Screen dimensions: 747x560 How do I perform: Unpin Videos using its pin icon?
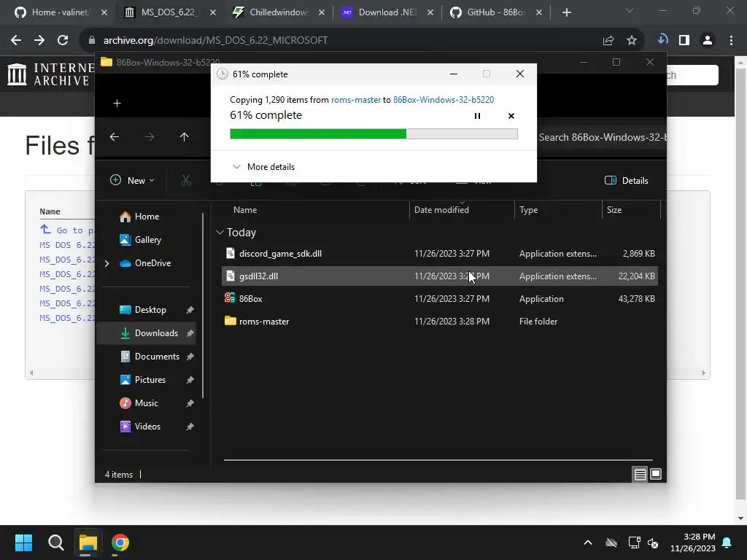(x=190, y=427)
